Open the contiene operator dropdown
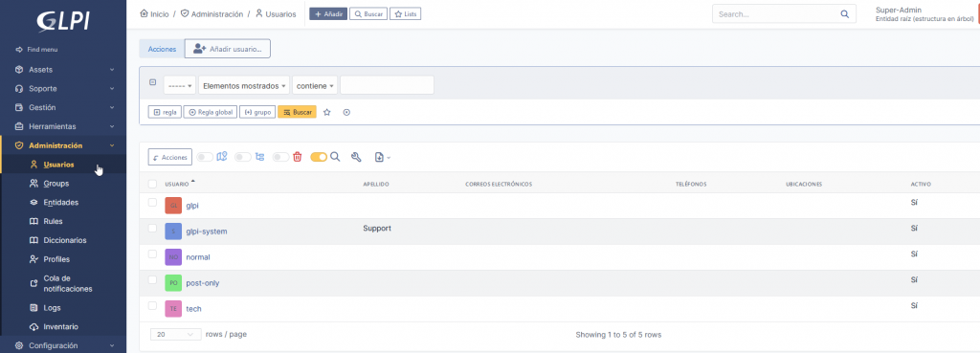The width and height of the screenshot is (980, 353). point(315,85)
